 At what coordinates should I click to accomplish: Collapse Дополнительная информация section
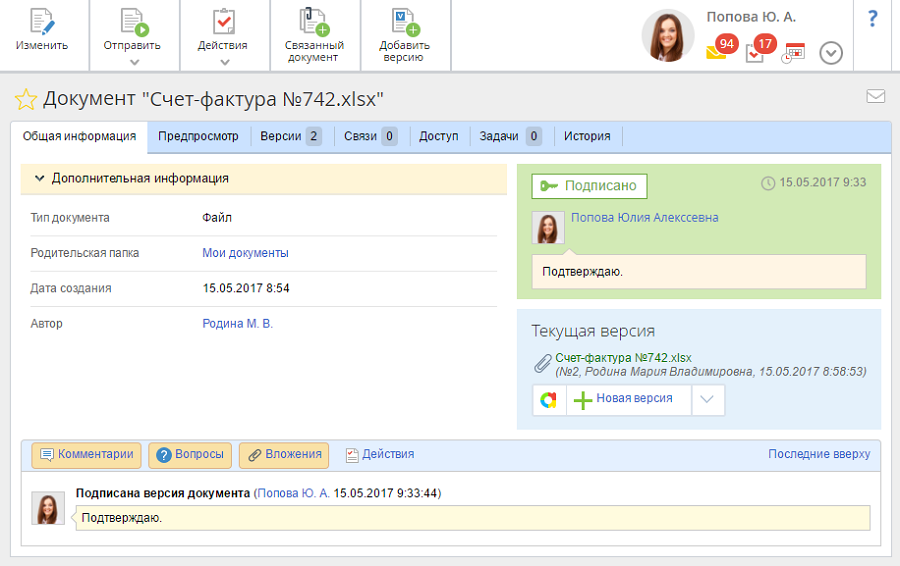pos(40,179)
